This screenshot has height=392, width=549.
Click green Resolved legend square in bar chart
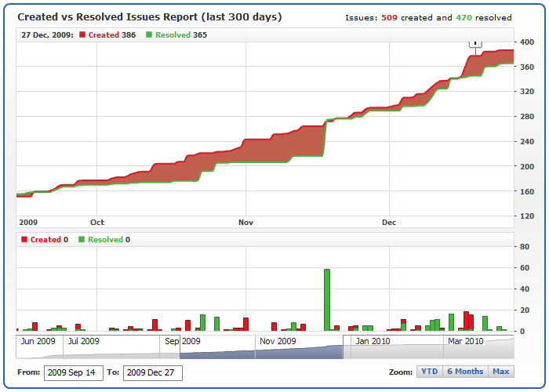tap(82, 240)
